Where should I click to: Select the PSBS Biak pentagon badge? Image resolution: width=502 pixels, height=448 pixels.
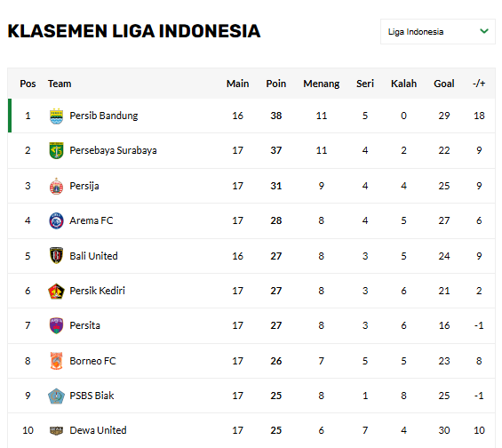click(x=56, y=396)
